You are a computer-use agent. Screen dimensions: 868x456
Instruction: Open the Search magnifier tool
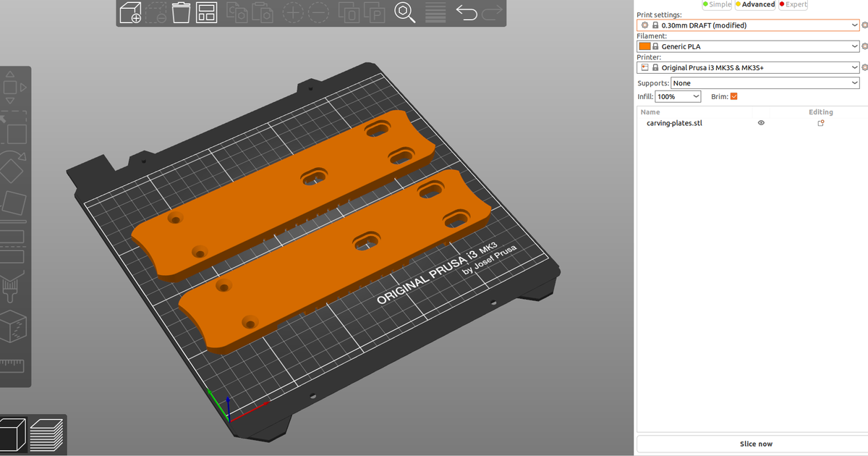[x=404, y=12]
